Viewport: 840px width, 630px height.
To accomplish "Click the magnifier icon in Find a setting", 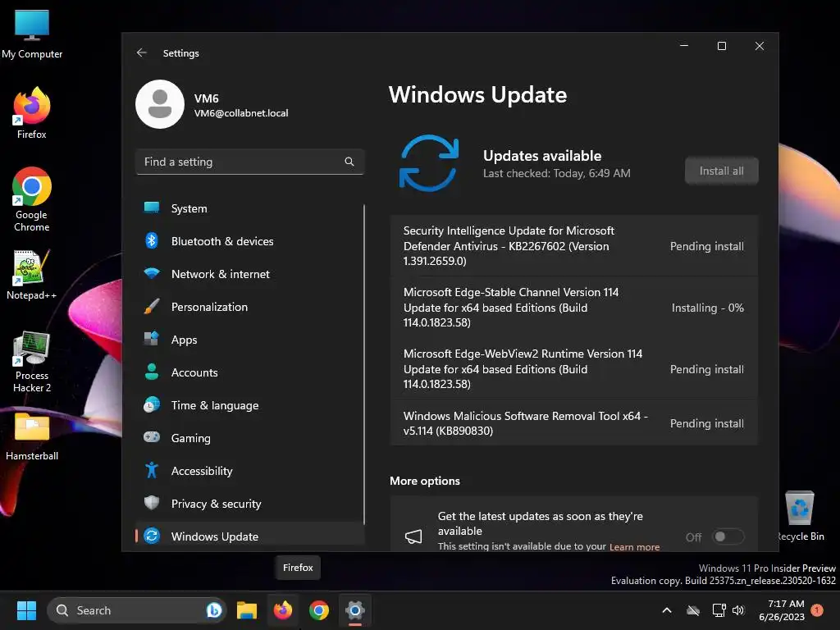I will pyautogui.click(x=349, y=162).
